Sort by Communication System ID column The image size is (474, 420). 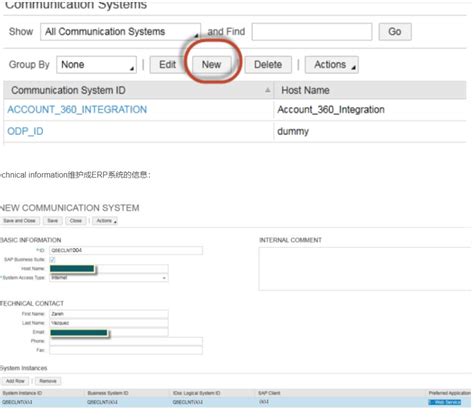pos(68,90)
